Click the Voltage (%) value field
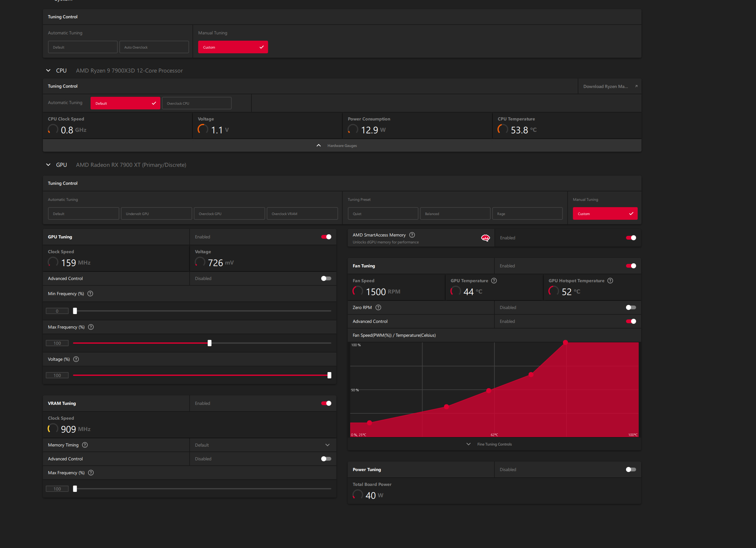The height and width of the screenshot is (548, 756). [x=57, y=376]
